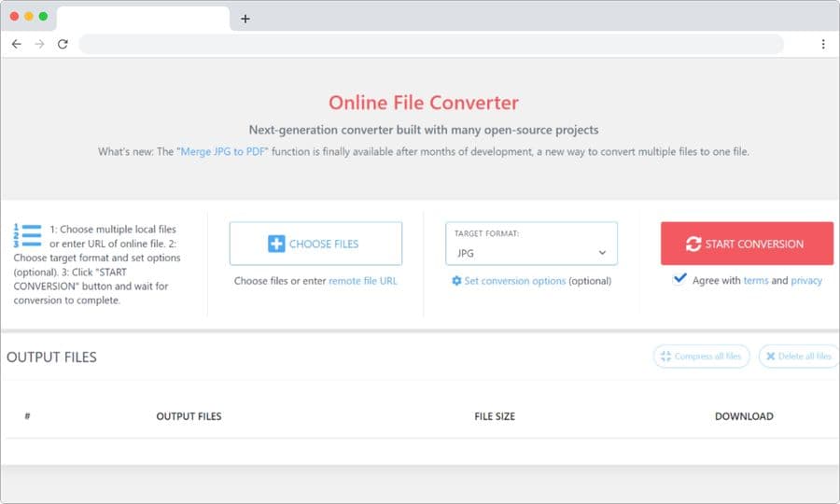The width and height of the screenshot is (840, 504).
Task: Click the gear icon beside conversion options
Action: click(456, 281)
